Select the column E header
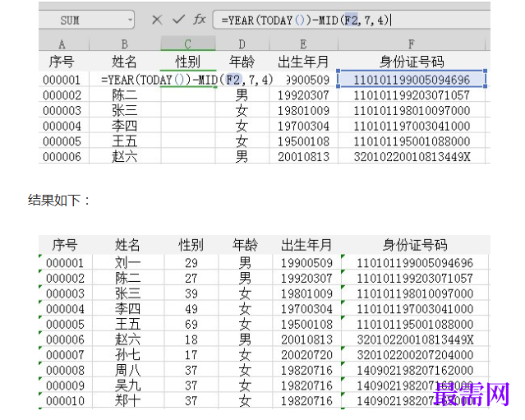Screen dimensions: 525x420 pos(304,44)
